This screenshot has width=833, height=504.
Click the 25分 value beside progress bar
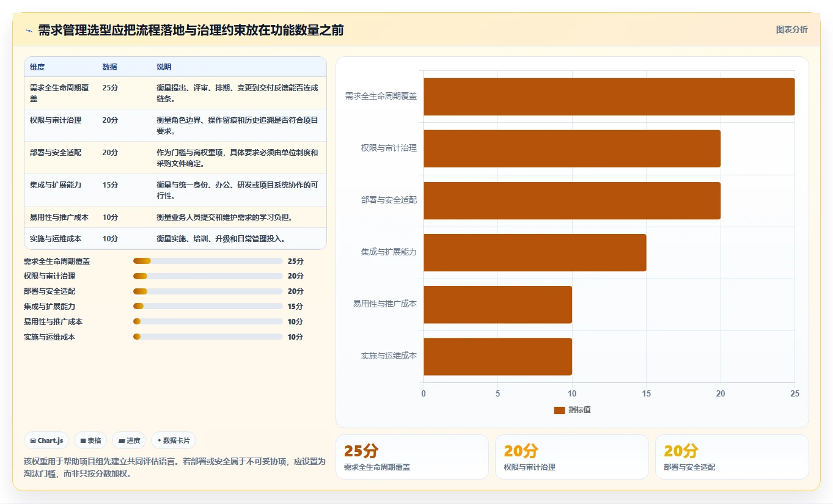pos(296,261)
